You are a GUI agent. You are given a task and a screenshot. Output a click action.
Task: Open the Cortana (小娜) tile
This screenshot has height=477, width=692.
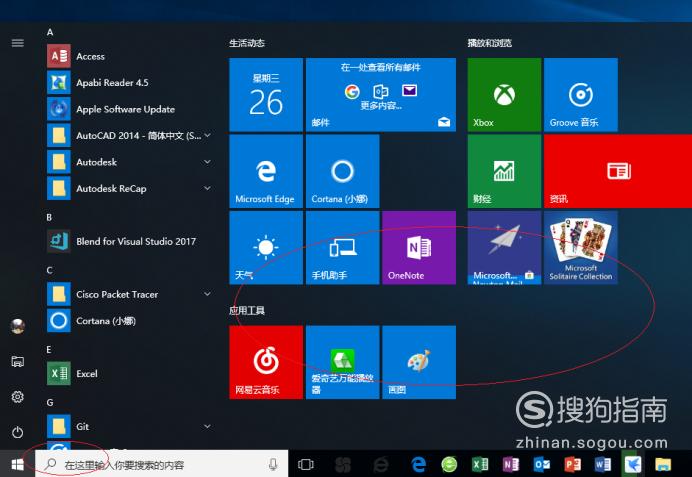point(342,171)
